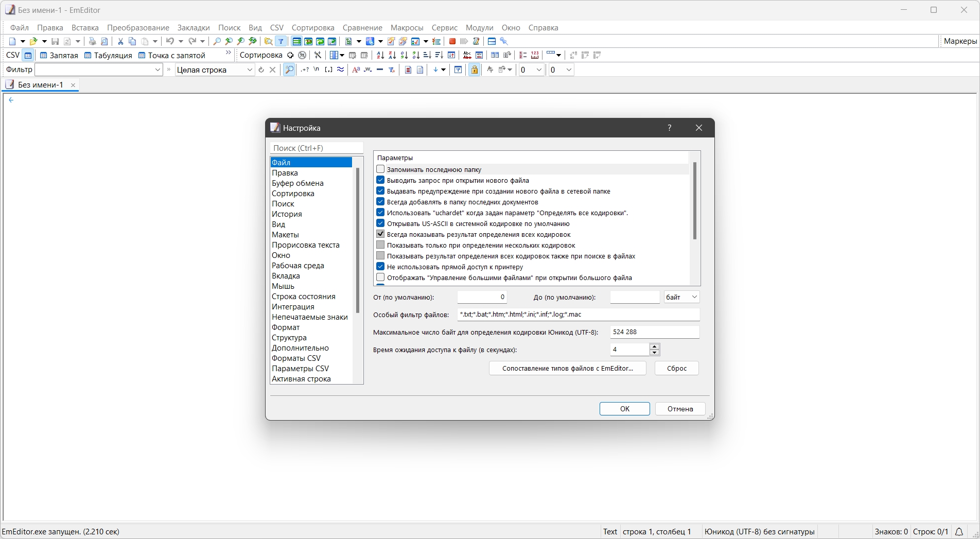Expand the Open file dropdown arrow
980x539 pixels.
(44, 41)
